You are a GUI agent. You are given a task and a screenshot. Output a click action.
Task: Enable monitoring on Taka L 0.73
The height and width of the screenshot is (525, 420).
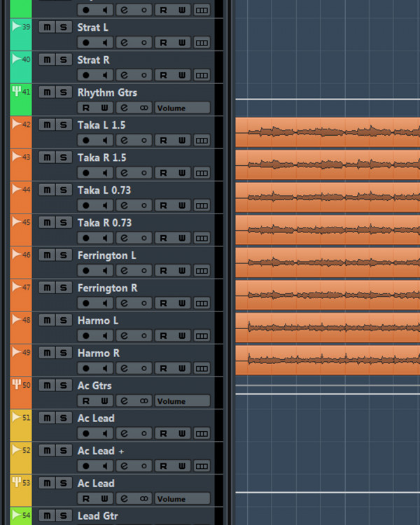[105, 205]
